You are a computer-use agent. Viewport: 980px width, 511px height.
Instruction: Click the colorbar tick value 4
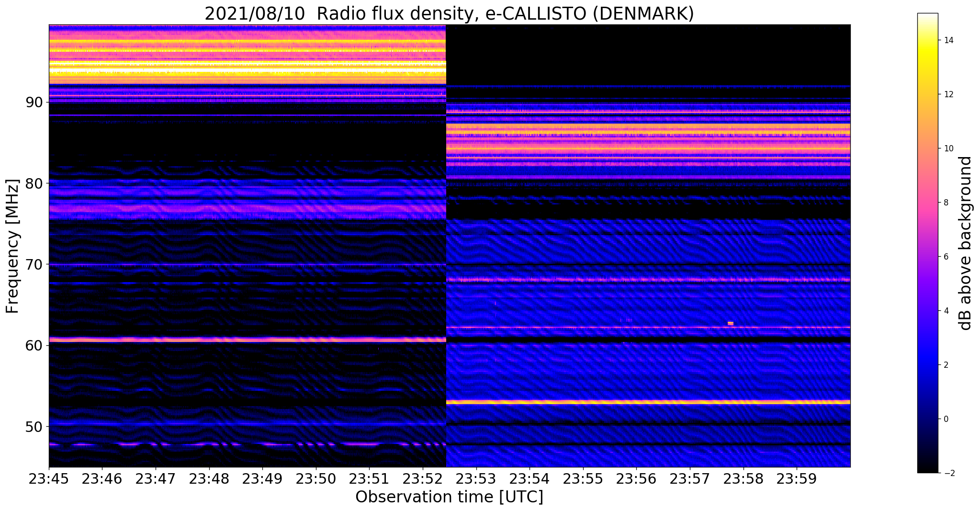[946, 311]
